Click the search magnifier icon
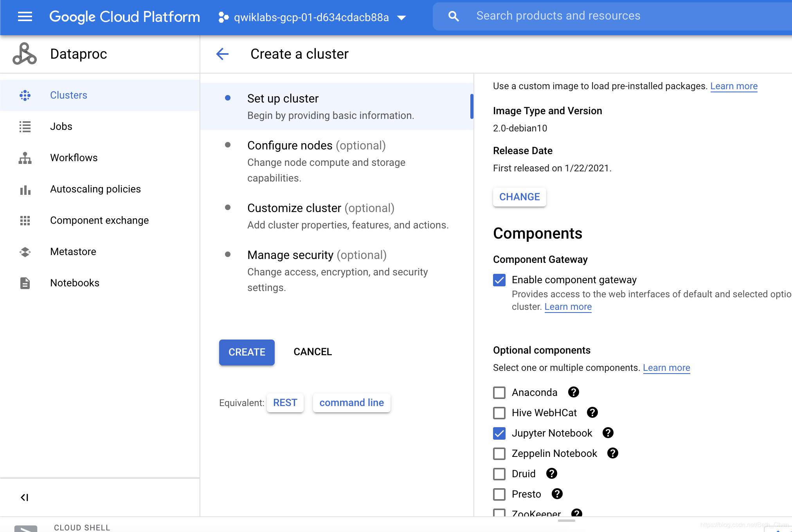This screenshot has height=532, width=792. click(453, 16)
